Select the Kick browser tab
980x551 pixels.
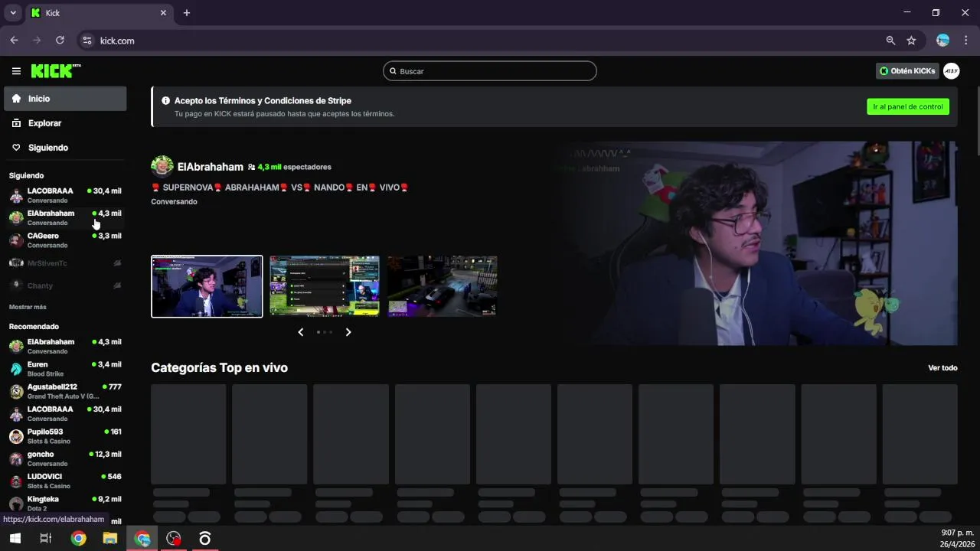tap(100, 13)
